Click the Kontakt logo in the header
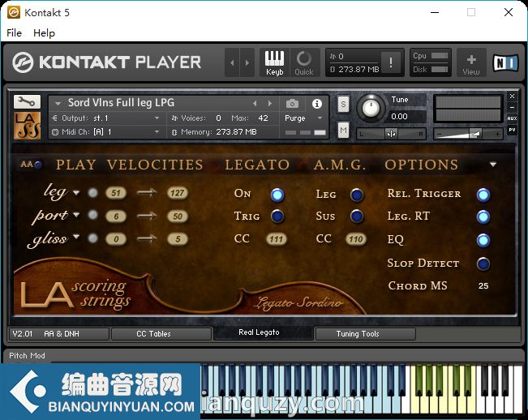The image size is (528, 420). pos(23,62)
